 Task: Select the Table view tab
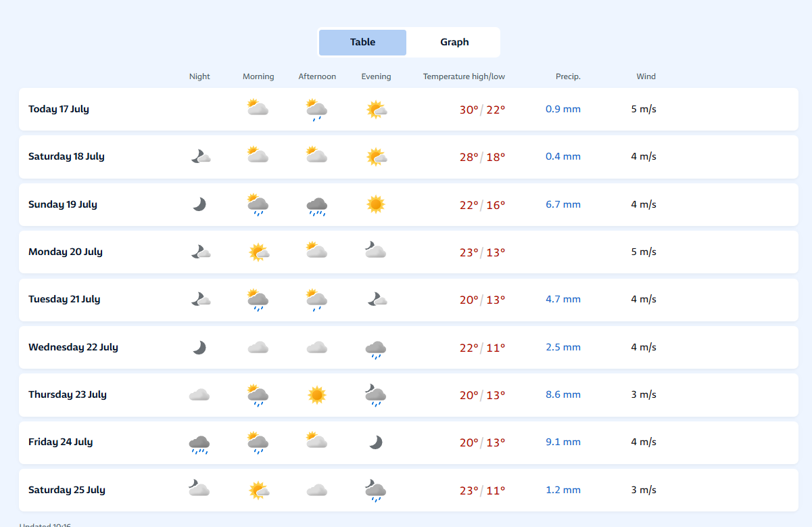pos(362,42)
